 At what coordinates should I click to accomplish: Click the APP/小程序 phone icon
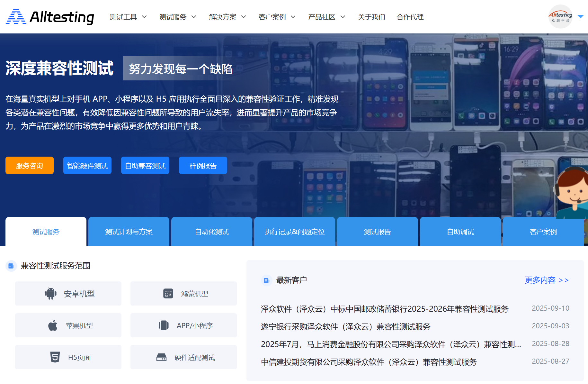pos(164,325)
